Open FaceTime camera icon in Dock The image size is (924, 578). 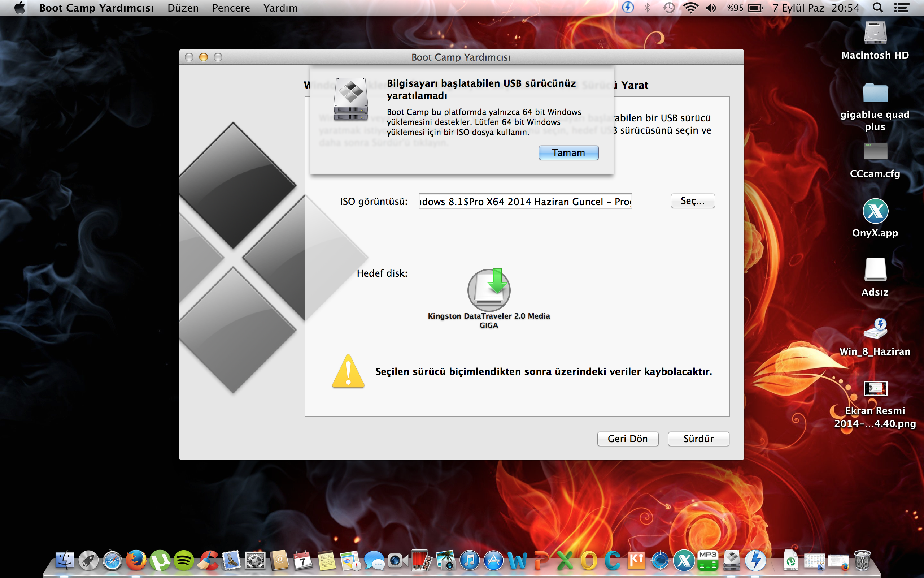pos(398,561)
